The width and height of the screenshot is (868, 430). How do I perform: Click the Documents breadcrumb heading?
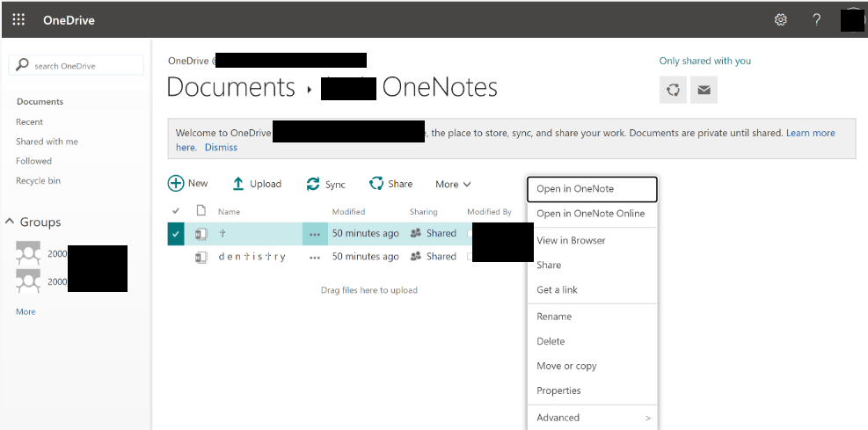[230, 87]
